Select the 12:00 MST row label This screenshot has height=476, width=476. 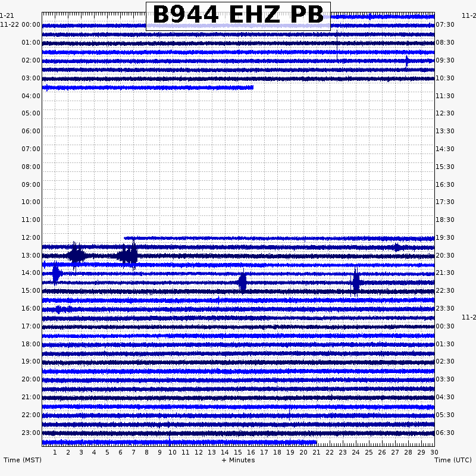tap(31, 237)
